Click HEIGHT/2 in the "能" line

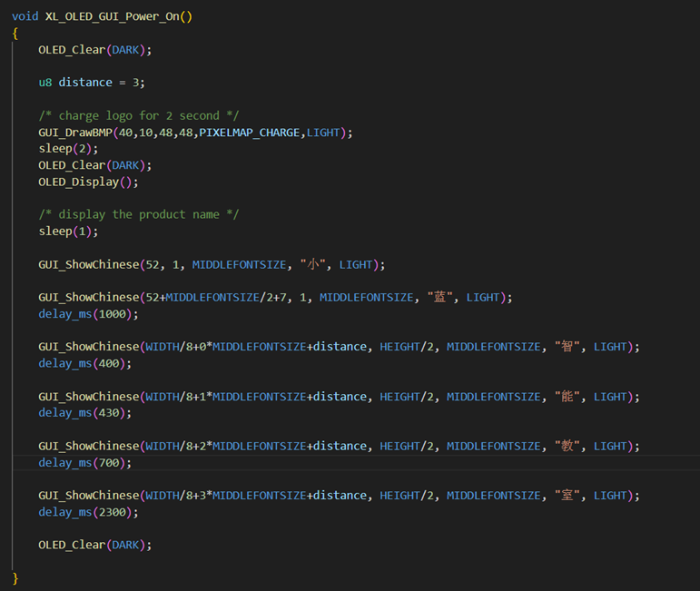[407, 397]
